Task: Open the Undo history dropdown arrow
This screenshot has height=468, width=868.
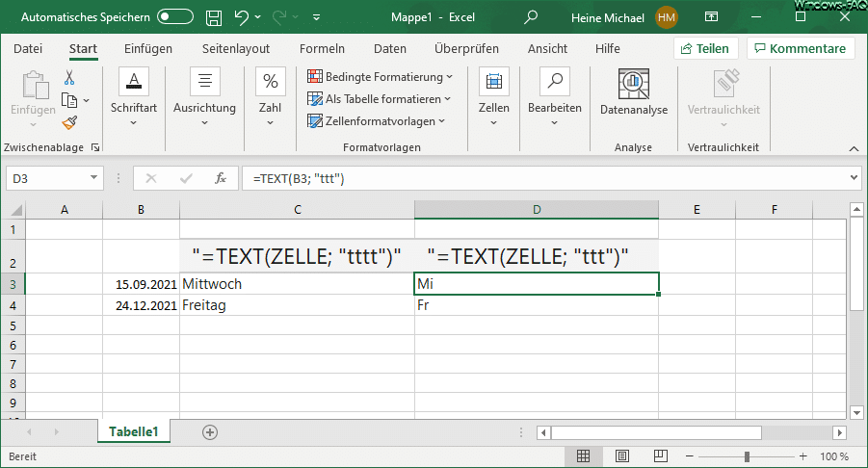Action: click(x=258, y=17)
